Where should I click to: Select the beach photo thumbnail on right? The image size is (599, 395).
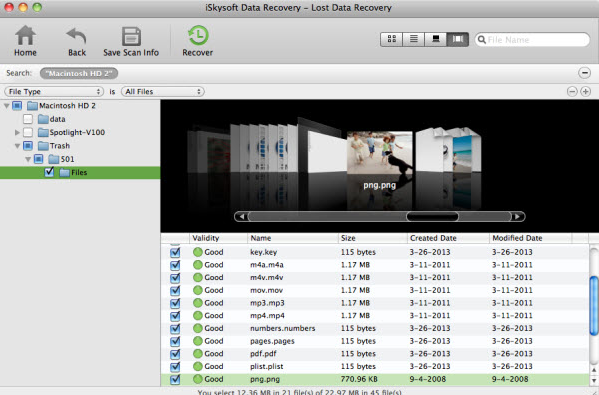pyautogui.click(x=462, y=153)
